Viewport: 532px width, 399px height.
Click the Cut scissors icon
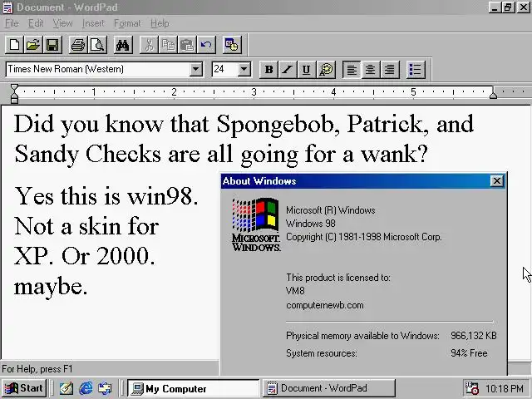tap(149, 44)
